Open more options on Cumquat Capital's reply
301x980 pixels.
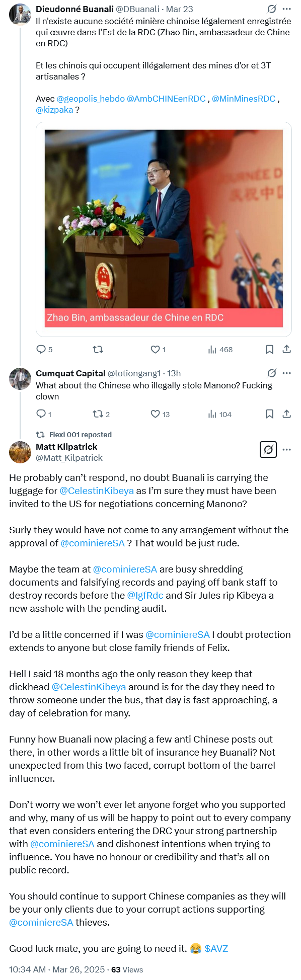287,373
